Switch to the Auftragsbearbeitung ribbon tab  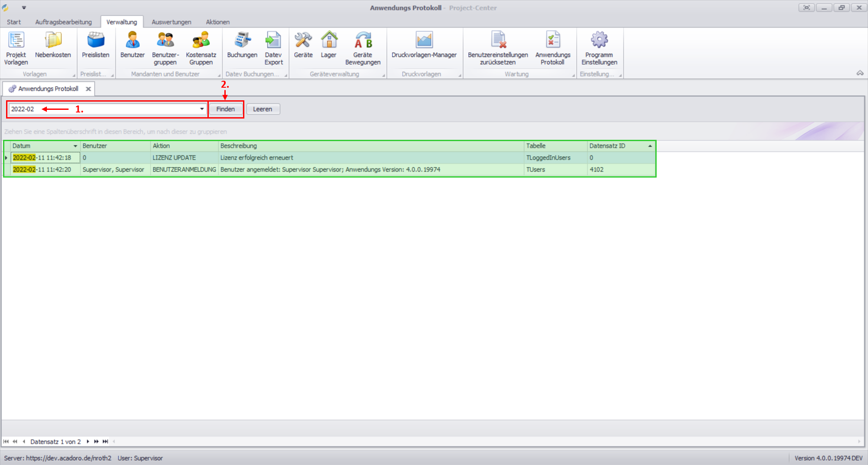tap(63, 22)
